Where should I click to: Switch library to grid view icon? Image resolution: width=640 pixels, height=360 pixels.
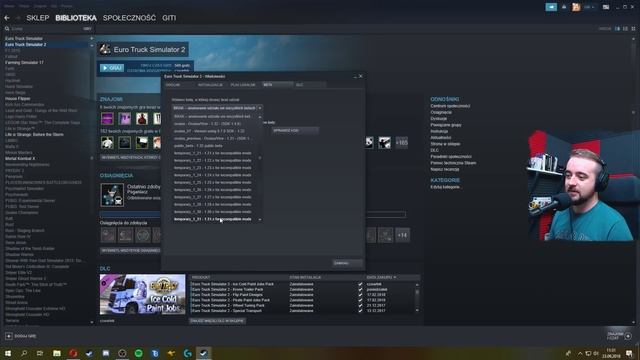(633, 29)
